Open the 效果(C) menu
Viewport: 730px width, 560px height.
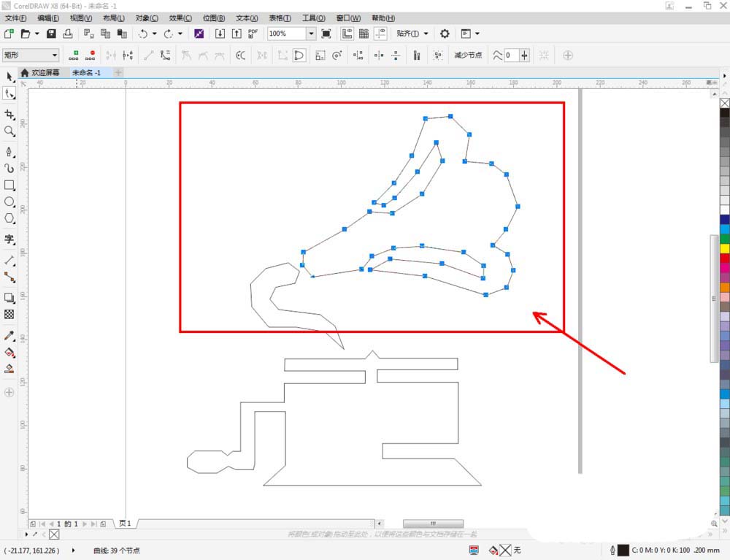[x=180, y=18]
